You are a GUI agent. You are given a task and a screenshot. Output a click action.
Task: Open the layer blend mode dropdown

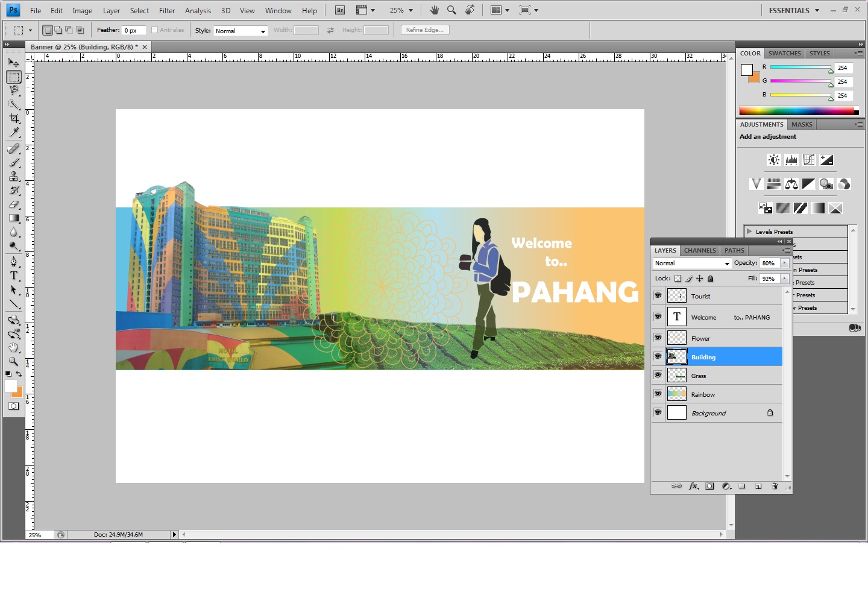[692, 263]
